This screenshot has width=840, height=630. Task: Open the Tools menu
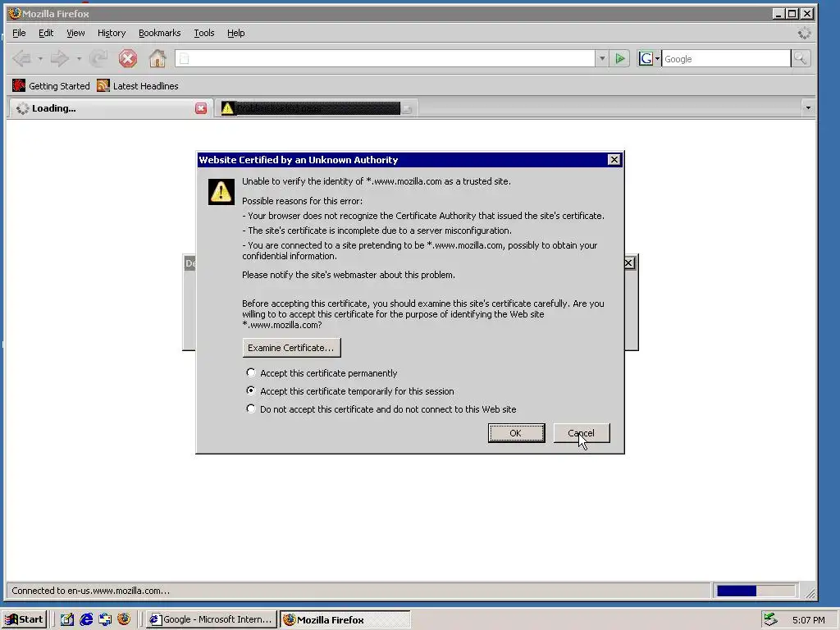(204, 33)
